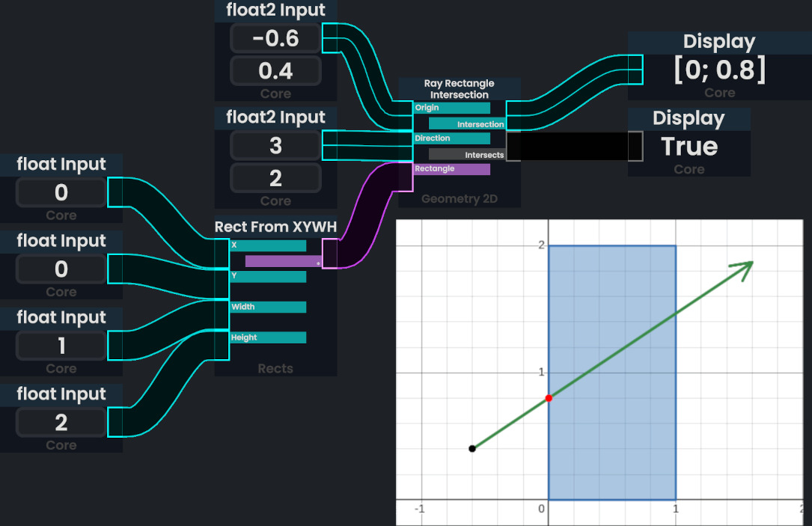Click the purple output port of Rect From XYWH
Viewport: 812px width, 526px height.
[284, 262]
